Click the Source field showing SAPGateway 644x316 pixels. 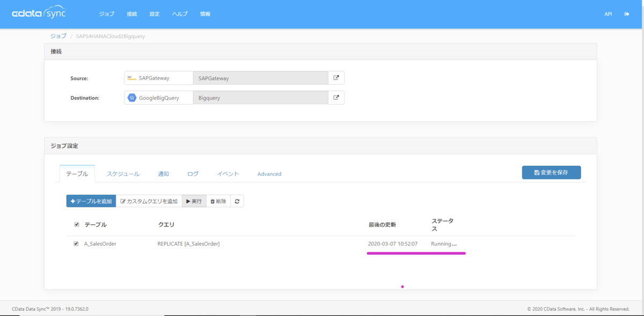tap(260, 78)
